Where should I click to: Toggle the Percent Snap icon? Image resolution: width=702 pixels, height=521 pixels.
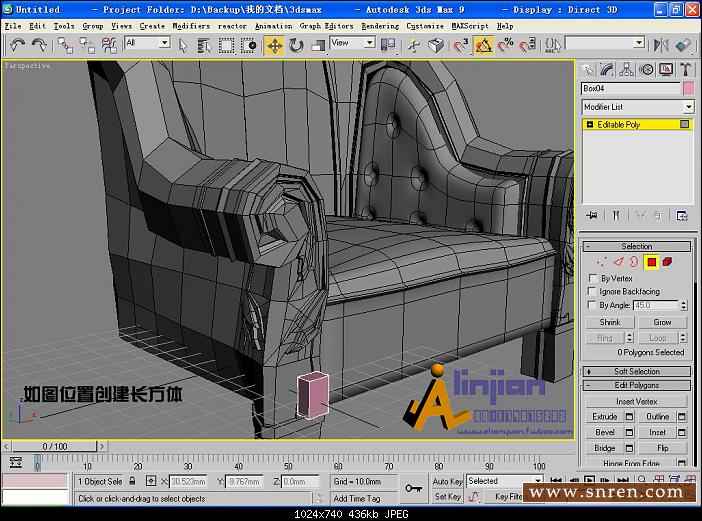click(x=505, y=45)
